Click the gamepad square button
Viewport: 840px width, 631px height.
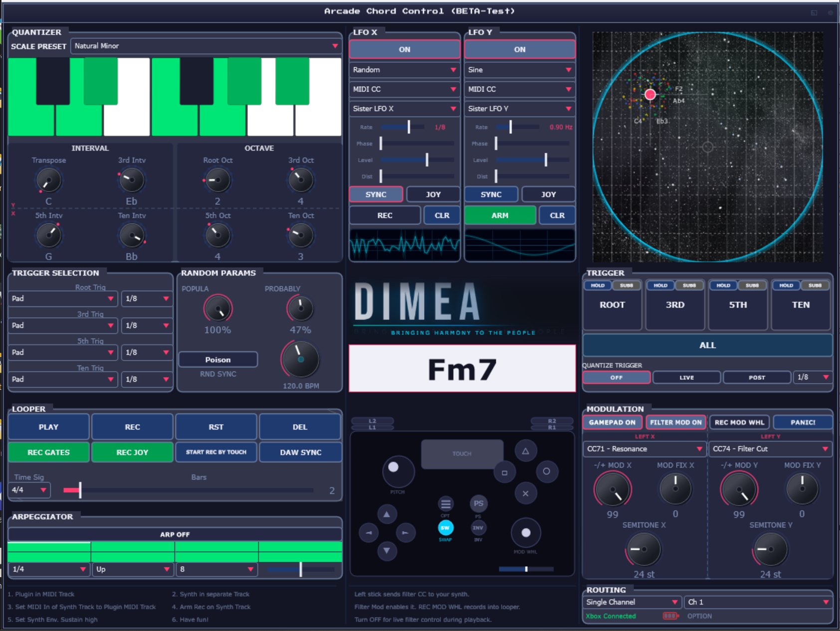click(x=504, y=473)
